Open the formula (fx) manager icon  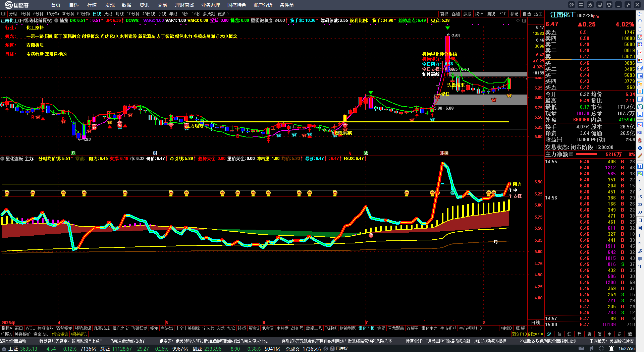coord(590,5)
